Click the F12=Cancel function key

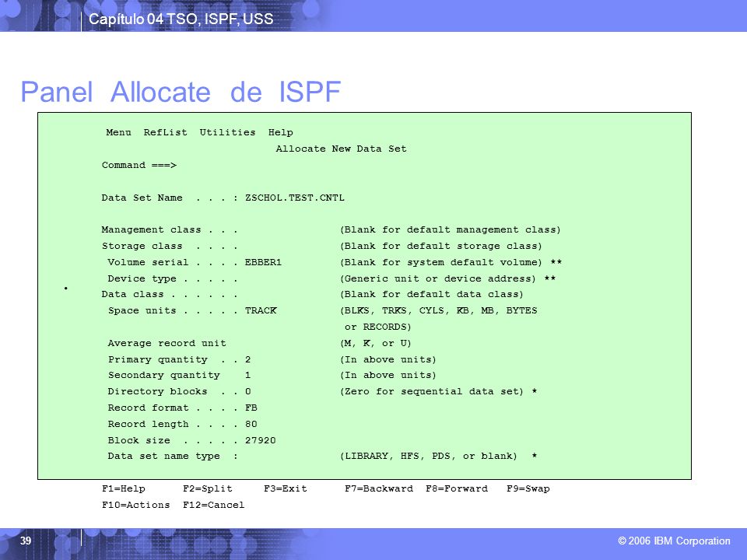213,505
